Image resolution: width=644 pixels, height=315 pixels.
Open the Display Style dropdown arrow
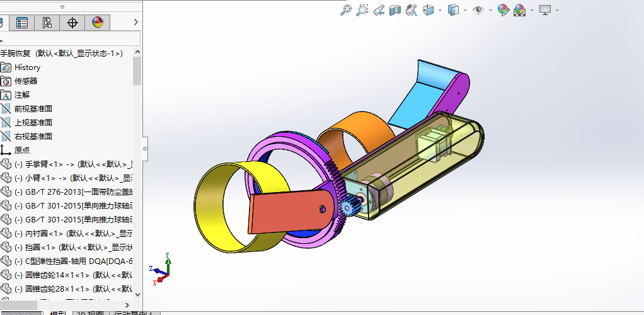(x=465, y=10)
